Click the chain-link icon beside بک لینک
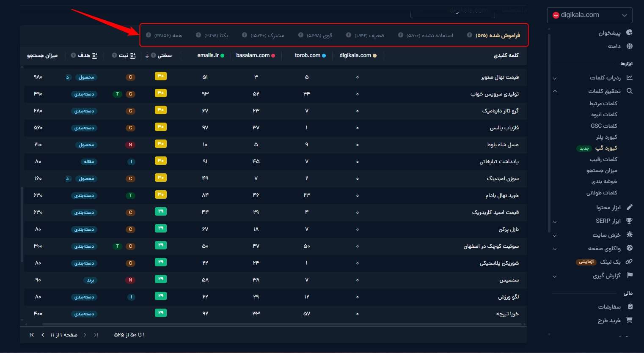Viewport: 644px width, 353px height. point(629,262)
